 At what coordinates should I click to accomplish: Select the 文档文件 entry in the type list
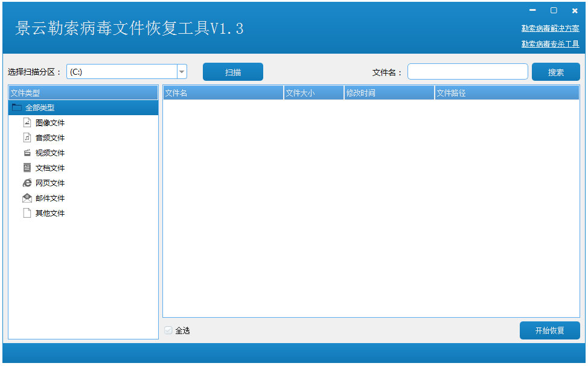point(50,167)
